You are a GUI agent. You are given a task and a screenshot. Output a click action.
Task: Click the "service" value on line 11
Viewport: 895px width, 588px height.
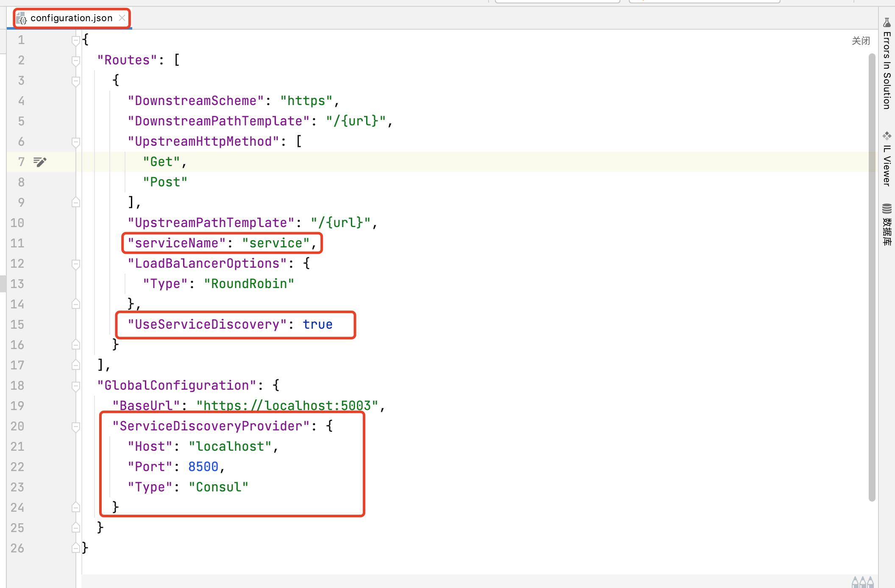pos(276,243)
